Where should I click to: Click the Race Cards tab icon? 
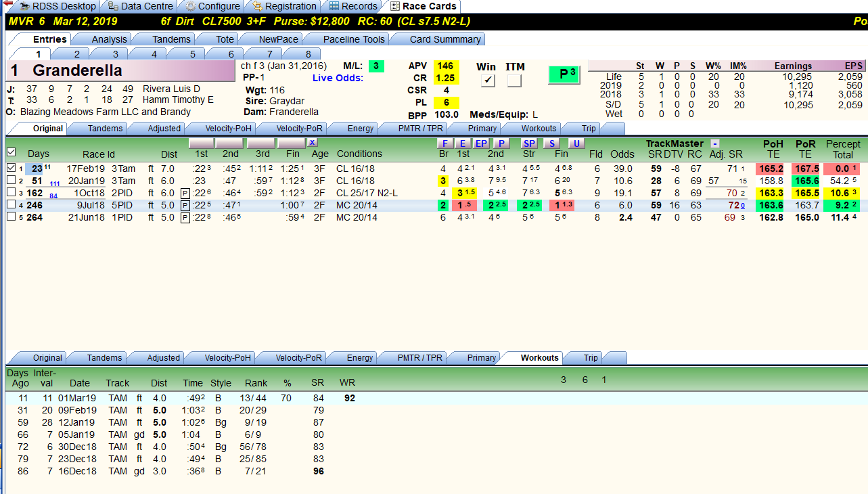coord(395,6)
